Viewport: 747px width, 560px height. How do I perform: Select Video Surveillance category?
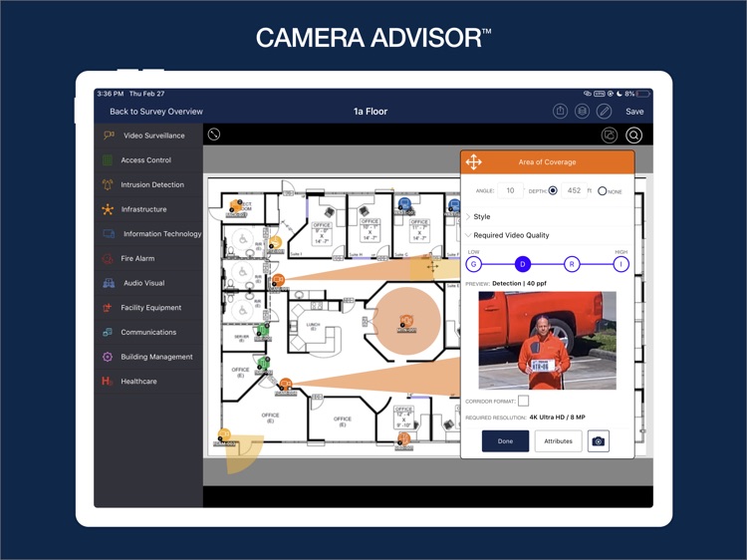tap(148, 136)
